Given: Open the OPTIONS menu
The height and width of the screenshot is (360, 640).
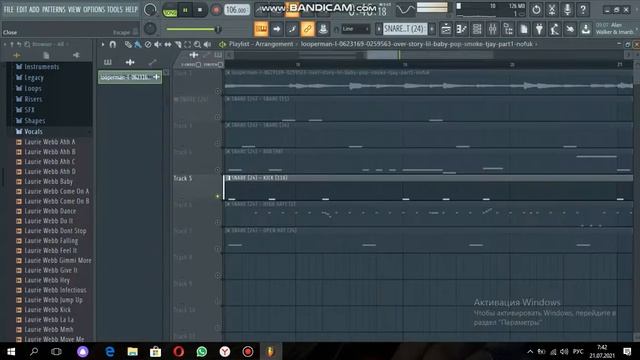Looking at the screenshot, I should [94, 9].
